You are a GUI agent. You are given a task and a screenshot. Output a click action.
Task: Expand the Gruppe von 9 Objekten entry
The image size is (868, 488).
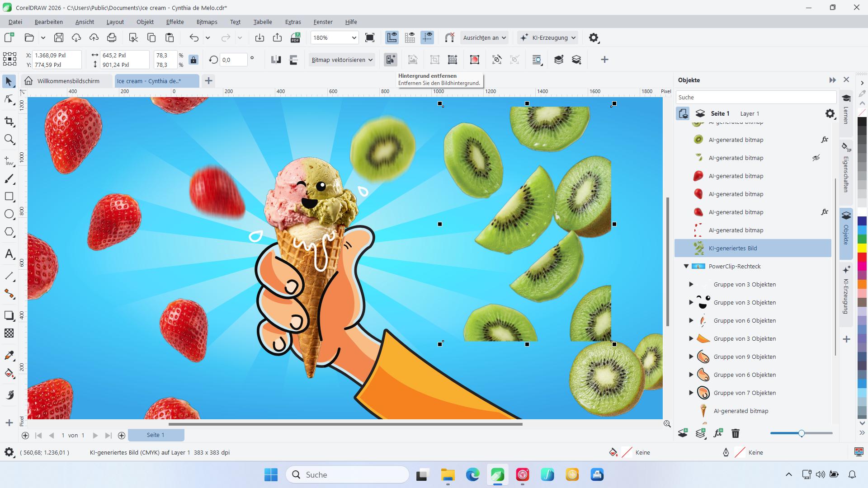click(691, 357)
